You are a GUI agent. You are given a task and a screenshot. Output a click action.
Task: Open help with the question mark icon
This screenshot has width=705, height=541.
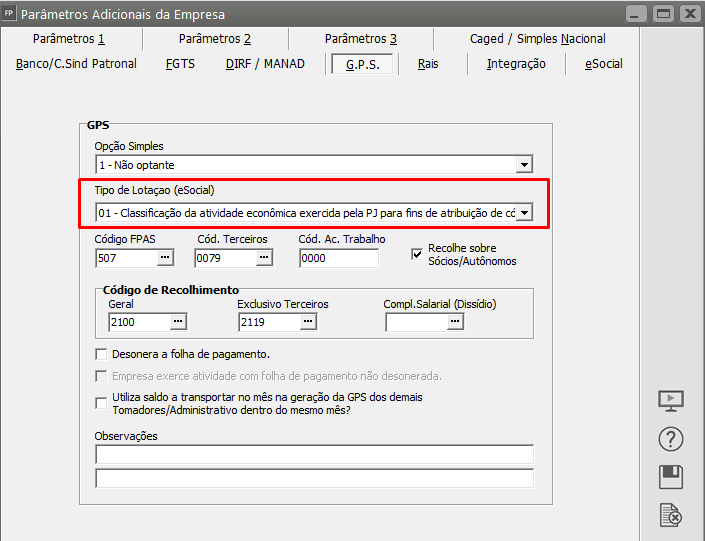[671, 439]
